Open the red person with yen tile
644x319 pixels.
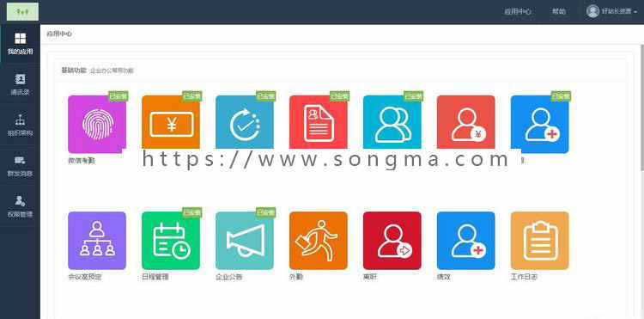tap(465, 122)
